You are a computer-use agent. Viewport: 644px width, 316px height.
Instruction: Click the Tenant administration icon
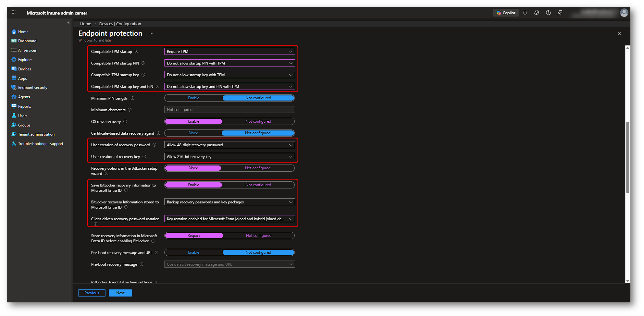click(14, 134)
